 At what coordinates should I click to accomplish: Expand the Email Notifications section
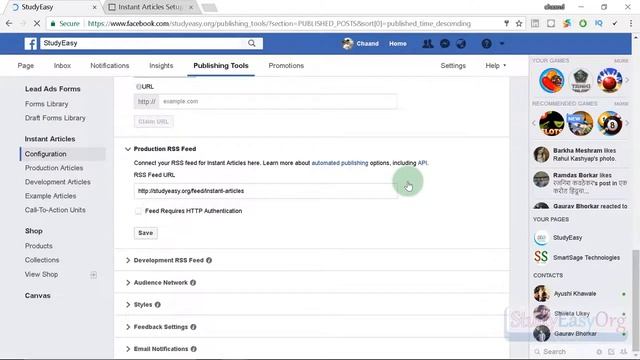point(128,349)
